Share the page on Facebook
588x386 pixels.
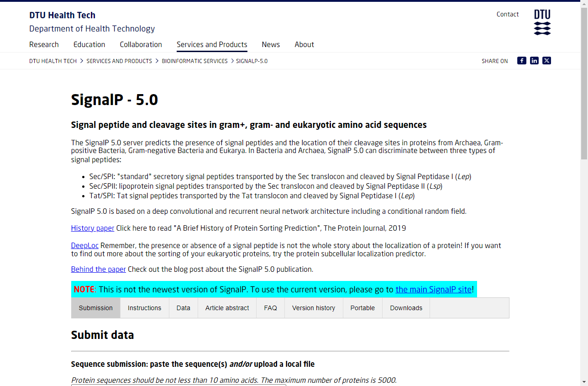pyautogui.click(x=522, y=61)
